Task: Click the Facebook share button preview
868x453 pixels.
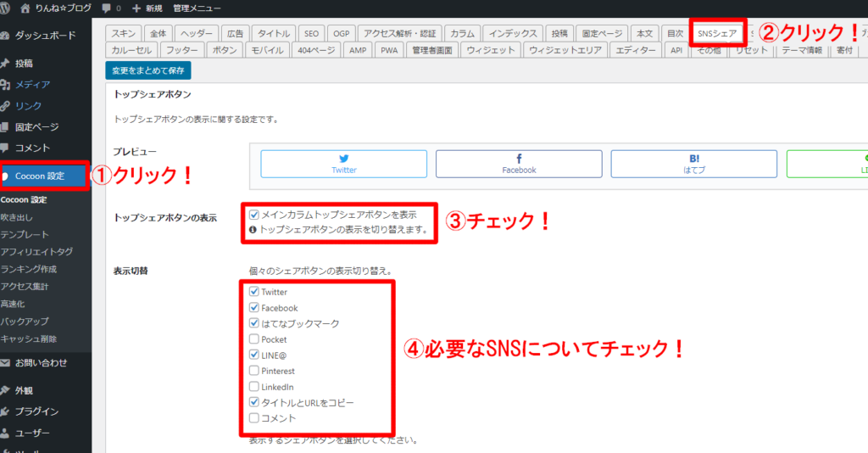Action: pos(519,164)
